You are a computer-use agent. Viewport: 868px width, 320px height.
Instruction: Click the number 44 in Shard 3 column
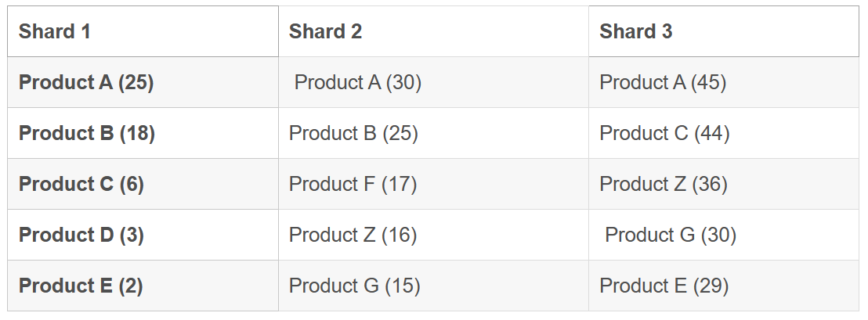(712, 133)
